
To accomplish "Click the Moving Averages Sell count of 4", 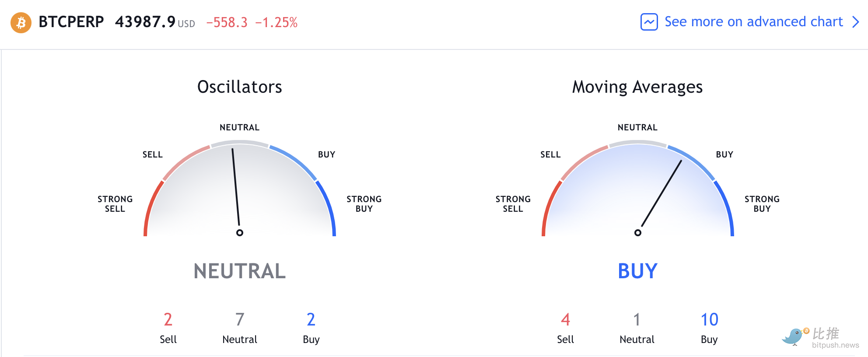I will tap(565, 319).
